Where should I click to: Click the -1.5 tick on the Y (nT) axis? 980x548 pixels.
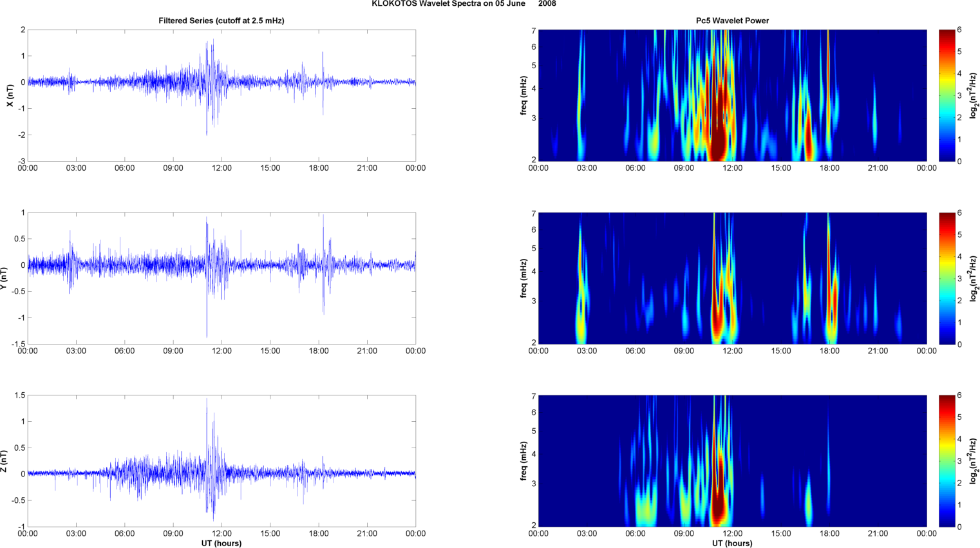coord(19,344)
